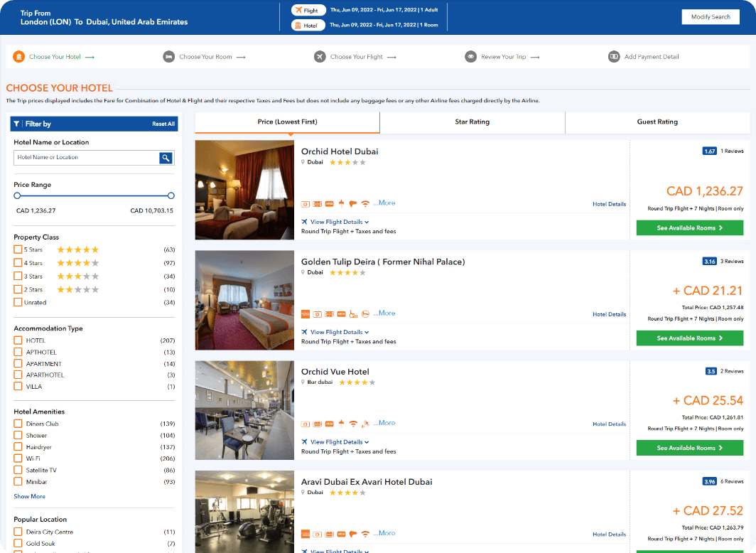Click the Wi-Fi icon for Orchid Vue Hotel
756x553 pixels.
pyautogui.click(x=353, y=424)
